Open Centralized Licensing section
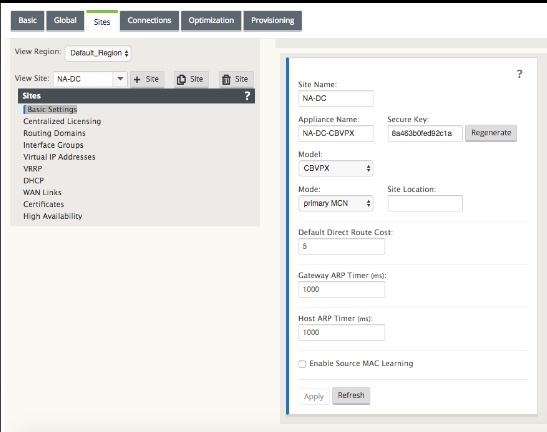This screenshot has width=547, height=432. (x=62, y=121)
